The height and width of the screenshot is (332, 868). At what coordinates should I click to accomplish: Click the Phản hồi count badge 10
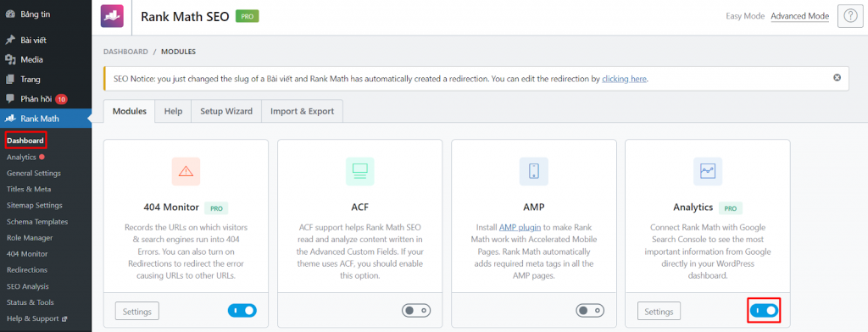(x=61, y=100)
